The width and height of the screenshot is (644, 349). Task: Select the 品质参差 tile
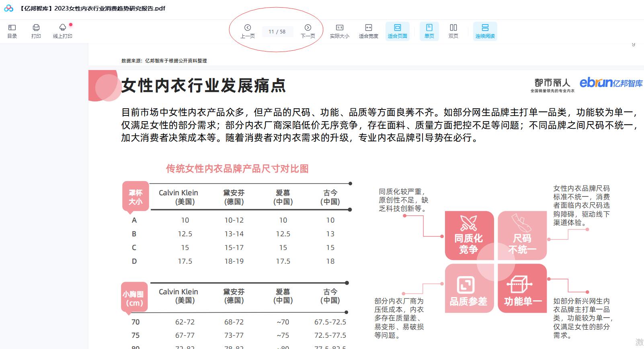click(x=469, y=289)
